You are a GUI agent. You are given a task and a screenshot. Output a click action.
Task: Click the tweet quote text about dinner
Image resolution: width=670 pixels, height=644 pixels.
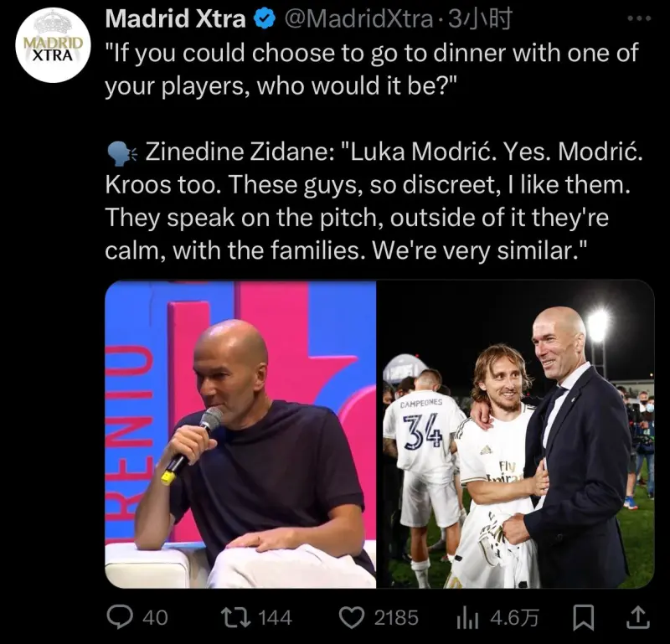[x=372, y=70]
